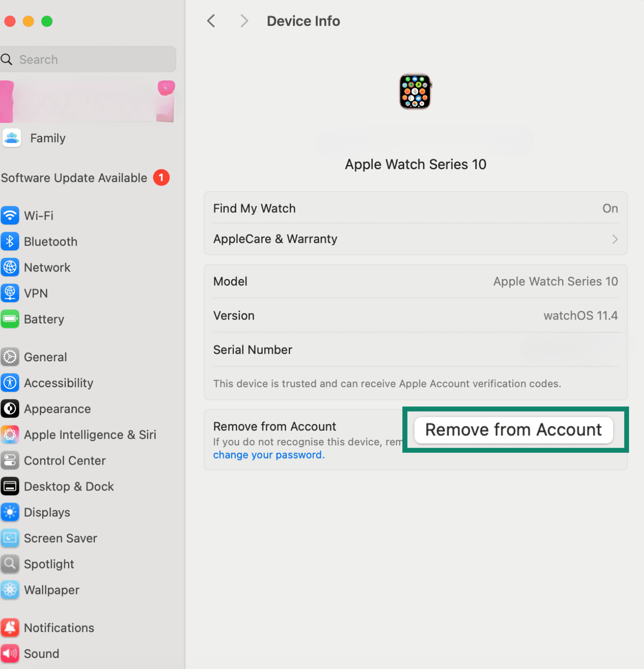Click the Apple Watch app grid thumbnail
This screenshot has width=644, height=669.
(x=415, y=92)
